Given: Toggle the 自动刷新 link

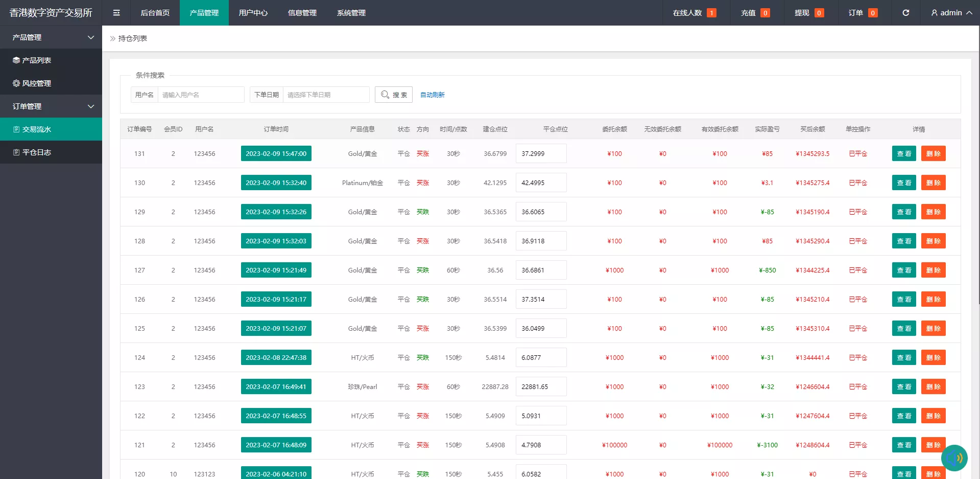Looking at the screenshot, I should [432, 95].
